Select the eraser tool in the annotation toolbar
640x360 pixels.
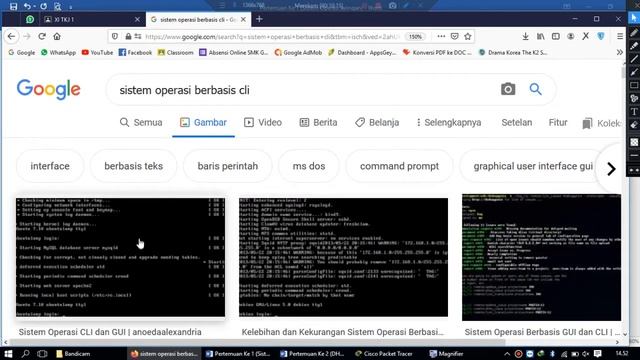(634, 125)
